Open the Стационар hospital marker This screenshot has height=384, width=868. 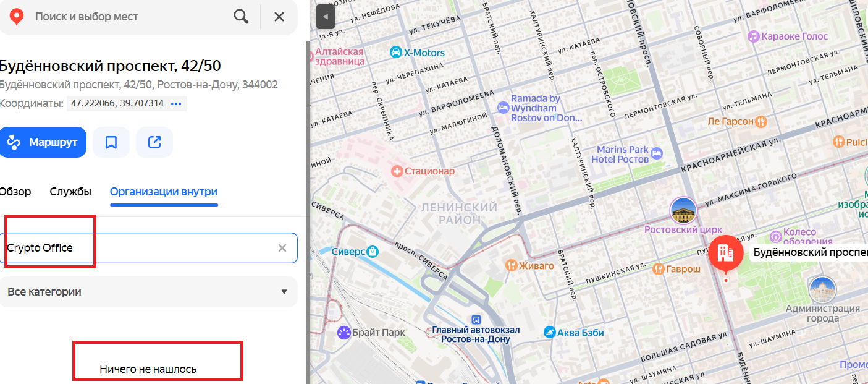397,171
